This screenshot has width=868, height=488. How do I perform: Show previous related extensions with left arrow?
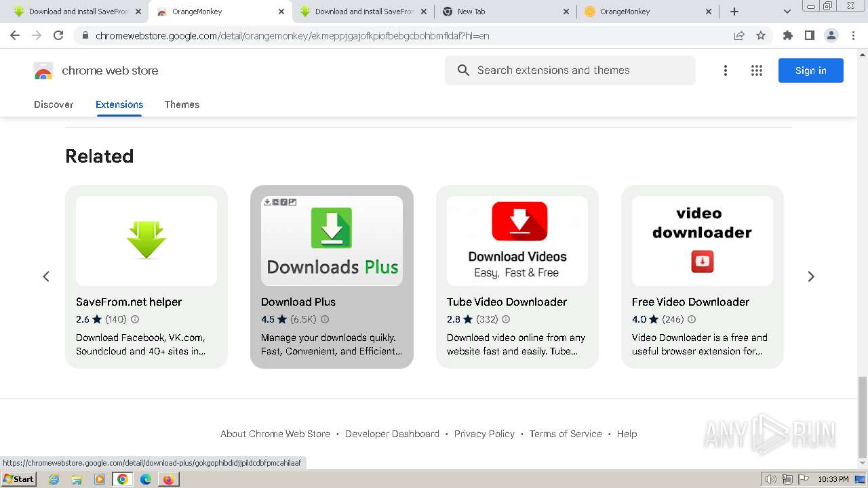pos(46,277)
